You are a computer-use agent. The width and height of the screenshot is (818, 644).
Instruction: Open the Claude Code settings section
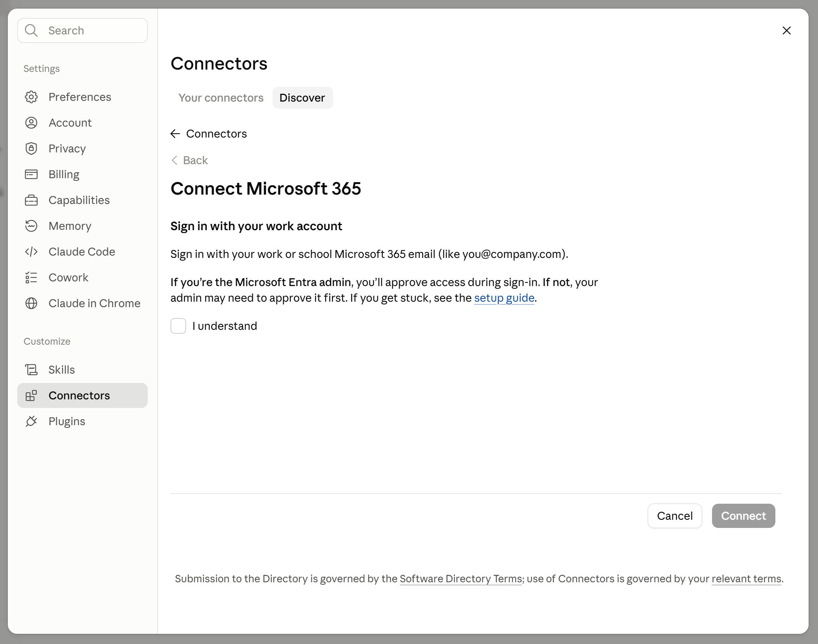pos(83,252)
